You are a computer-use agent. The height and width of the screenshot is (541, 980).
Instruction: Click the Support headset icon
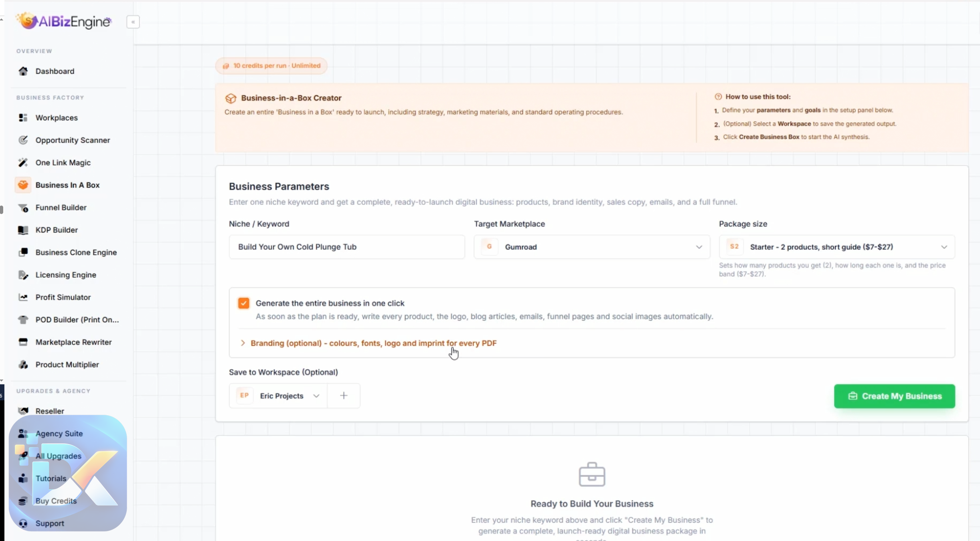[x=23, y=523]
